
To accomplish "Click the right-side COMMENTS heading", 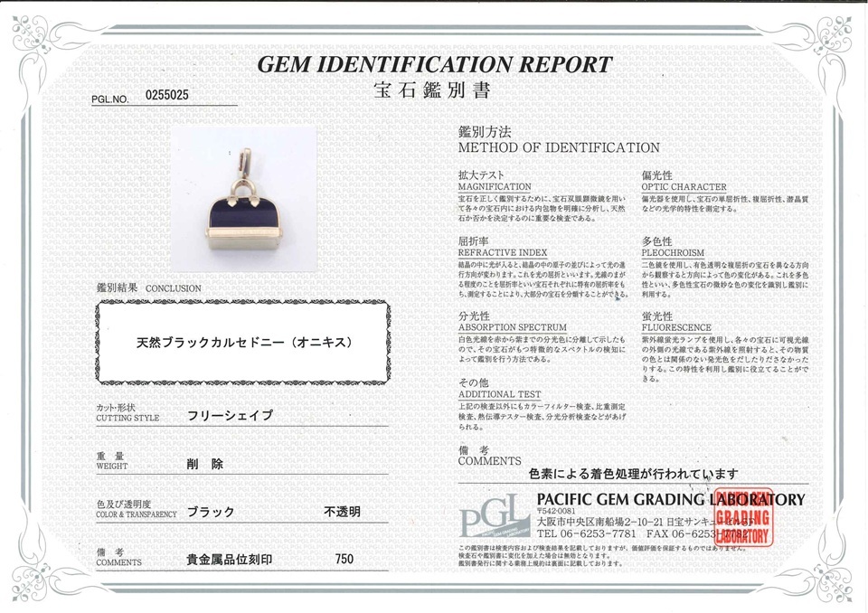I will click(x=490, y=461).
